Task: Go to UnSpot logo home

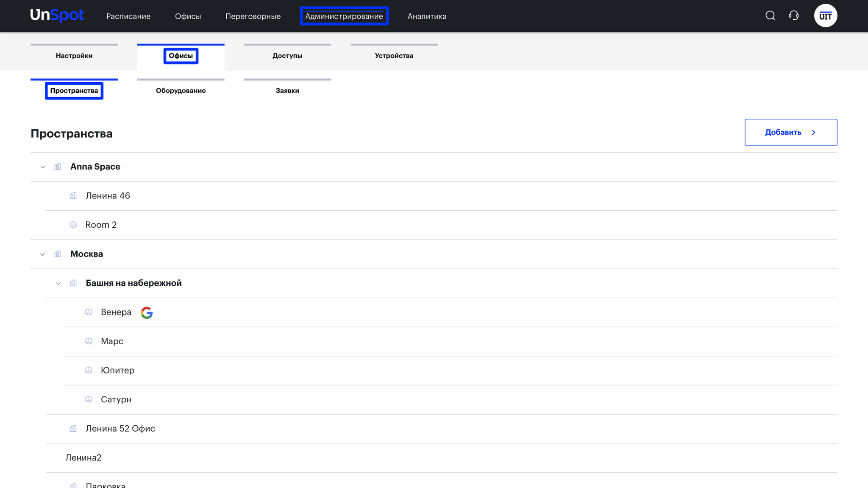Action: pos(57,16)
